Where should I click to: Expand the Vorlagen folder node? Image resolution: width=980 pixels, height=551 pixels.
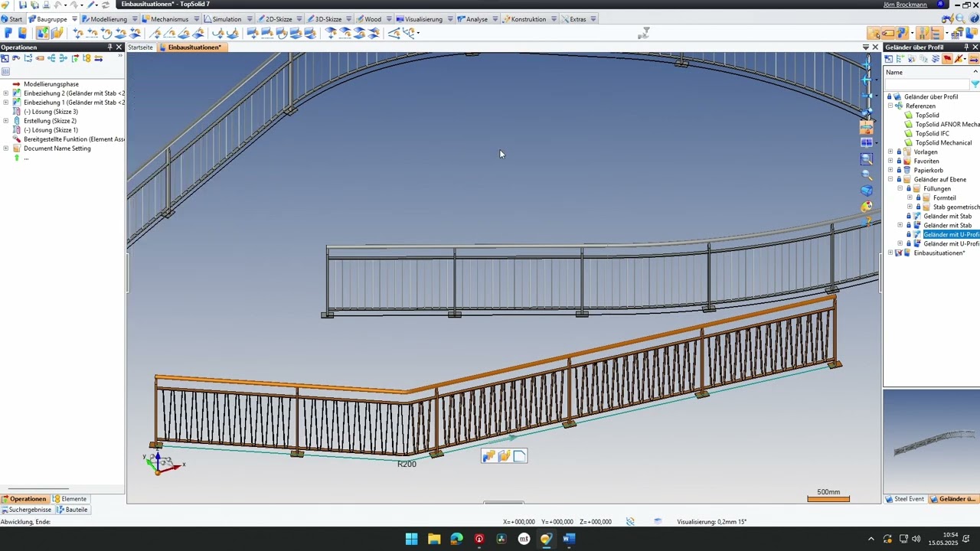pyautogui.click(x=890, y=152)
